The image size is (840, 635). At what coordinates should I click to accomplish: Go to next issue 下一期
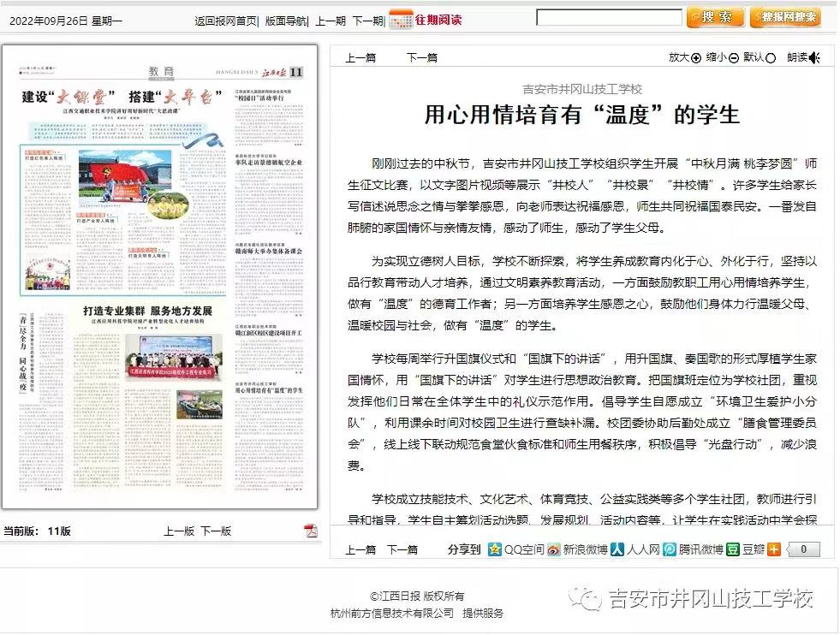click(x=368, y=21)
